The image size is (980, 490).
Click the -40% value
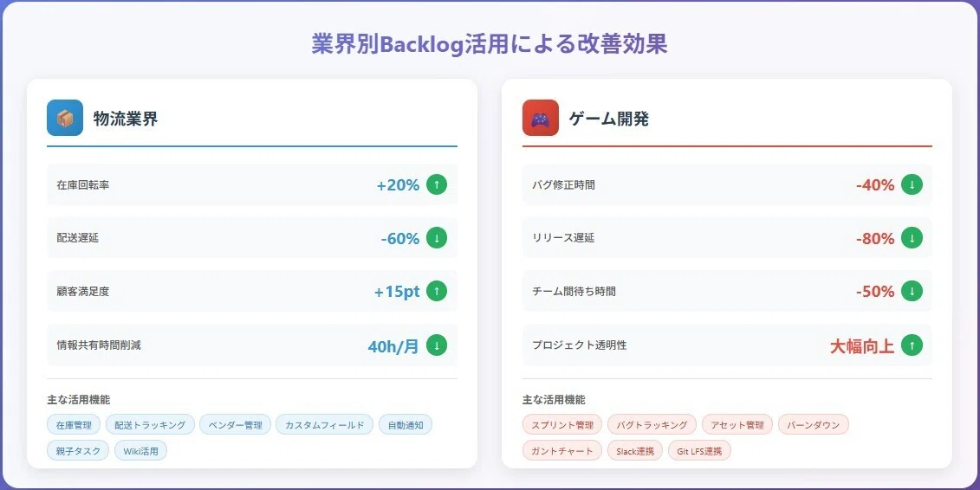click(875, 185)
